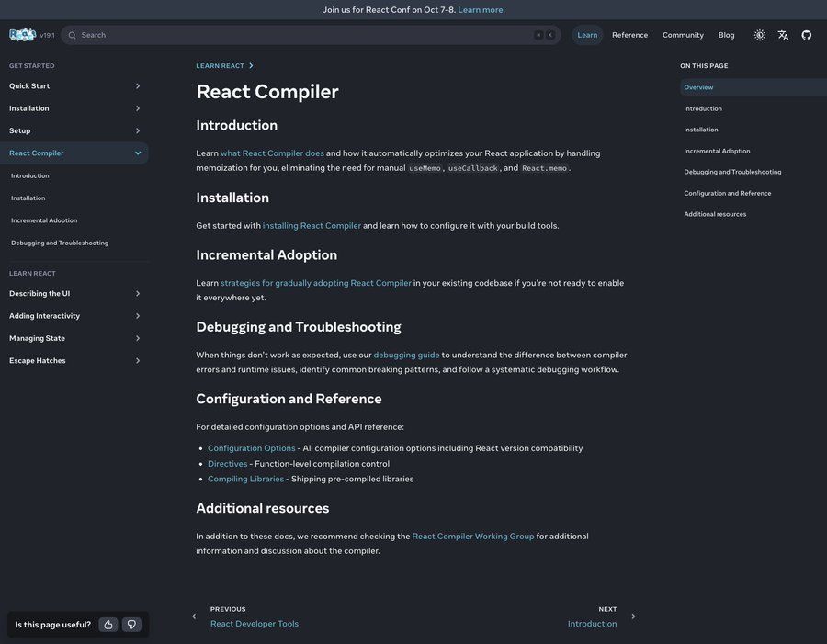
Task: Select Quick Start in sidebar
Action: point(29,86)
